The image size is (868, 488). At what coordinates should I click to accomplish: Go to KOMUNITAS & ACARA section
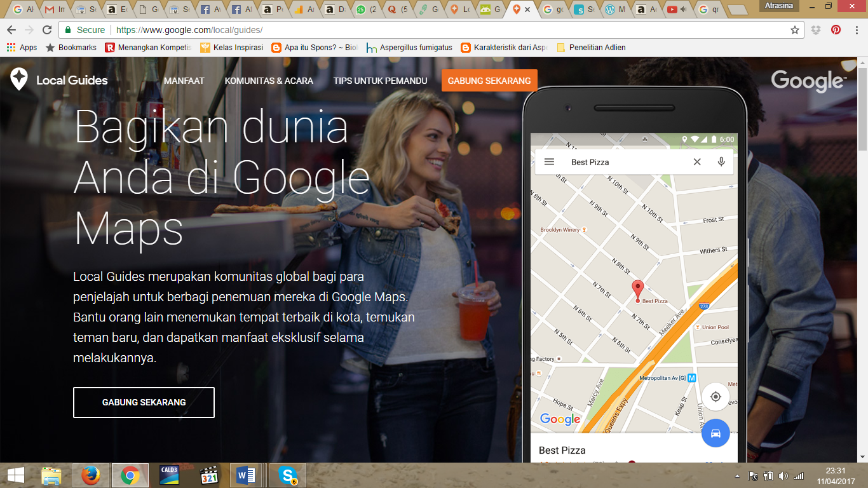[x=269, y=81]
